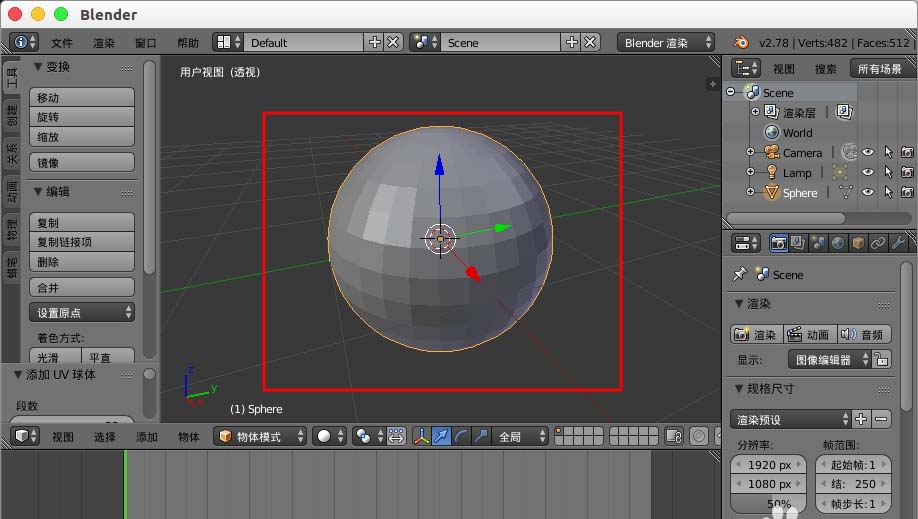
Task: Select the rotate manipulator arc icon
Action: click(x=461, y=436)
